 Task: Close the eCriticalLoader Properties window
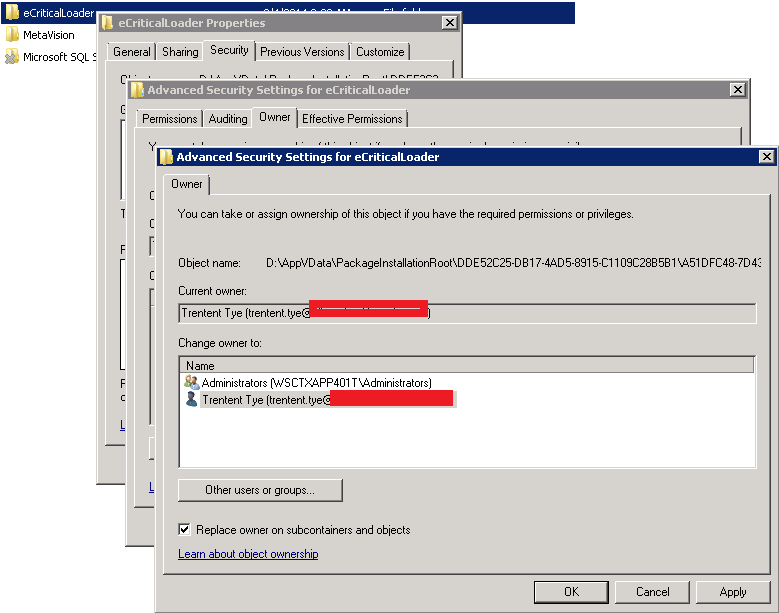click(449, 23)
